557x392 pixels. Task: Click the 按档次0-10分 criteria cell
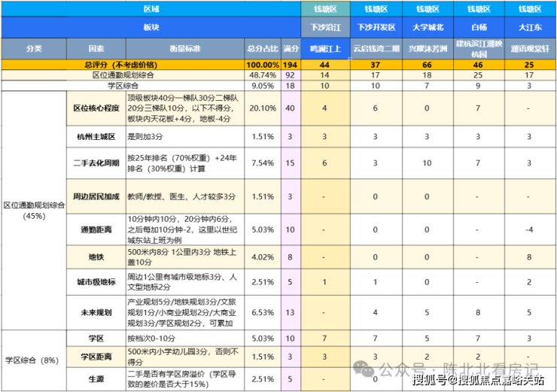pos(184,339)
